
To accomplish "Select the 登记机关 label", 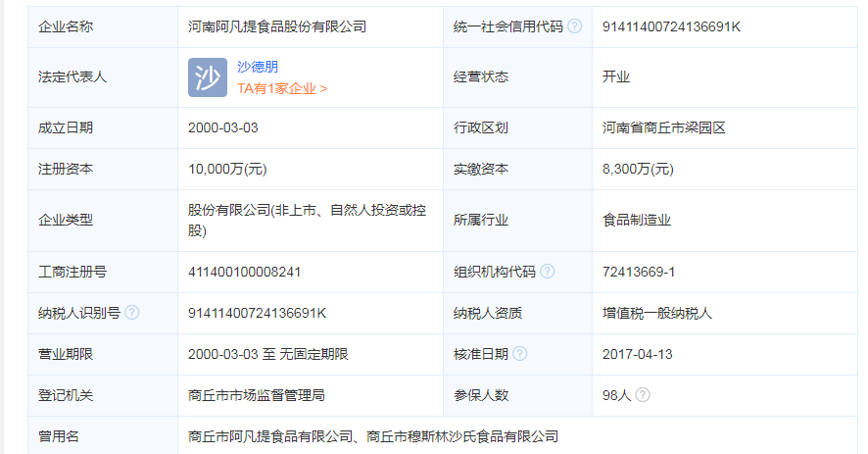I will [66, 395].
